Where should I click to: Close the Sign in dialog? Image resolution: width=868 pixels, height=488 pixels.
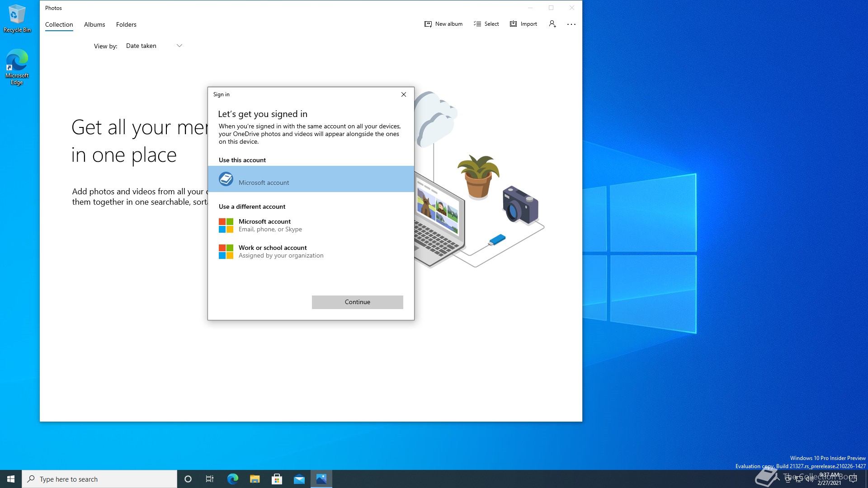[x=404, y=94]
